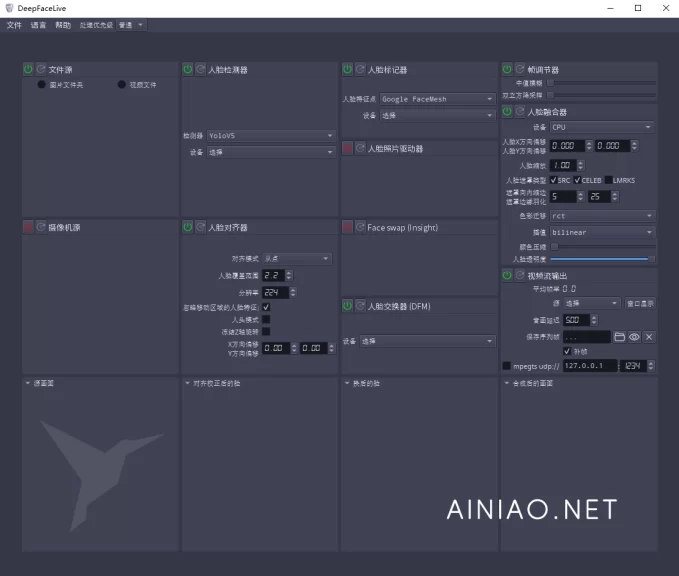Image resolution: width=679 pixels, height=576 pixels.
Task: Reset the 人脸标记器 module settings
Action: click(360, 69)
